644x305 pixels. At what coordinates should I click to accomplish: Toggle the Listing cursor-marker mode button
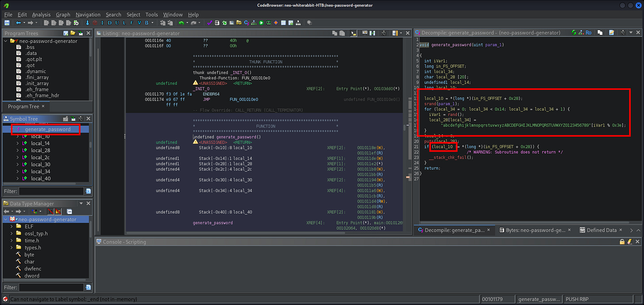coord(353,33)
